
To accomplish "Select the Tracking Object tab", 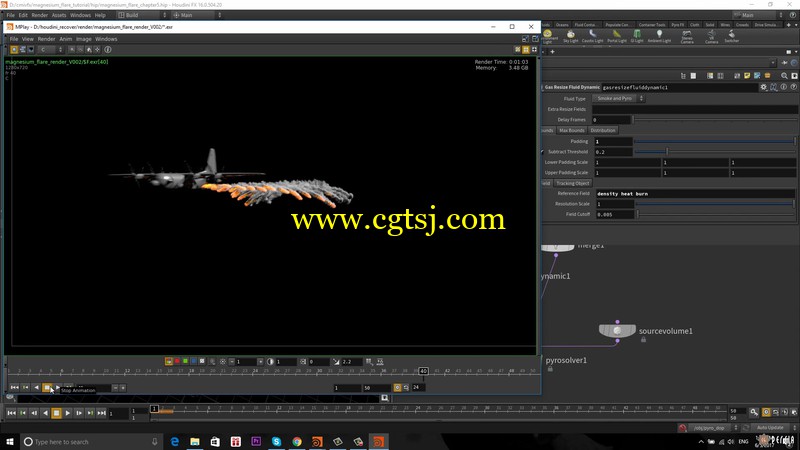I will pyautogui.click(x=572, y=183).
